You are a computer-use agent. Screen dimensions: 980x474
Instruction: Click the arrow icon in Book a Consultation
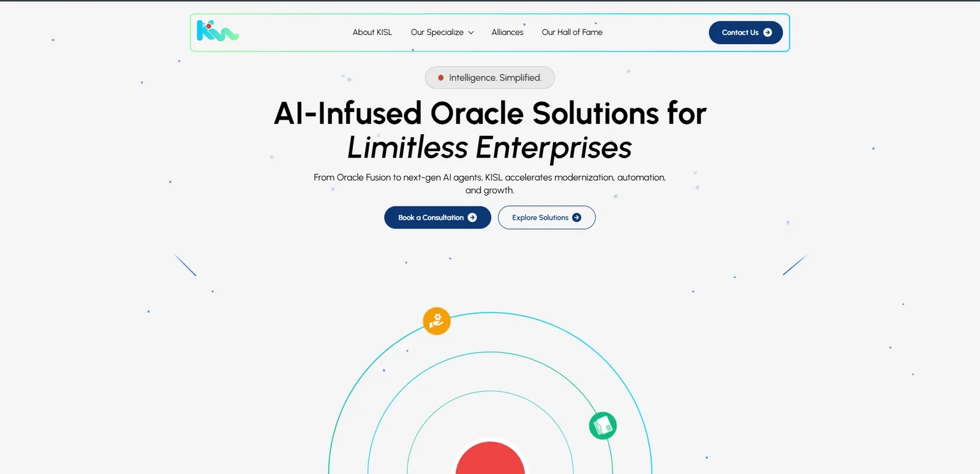472,217
